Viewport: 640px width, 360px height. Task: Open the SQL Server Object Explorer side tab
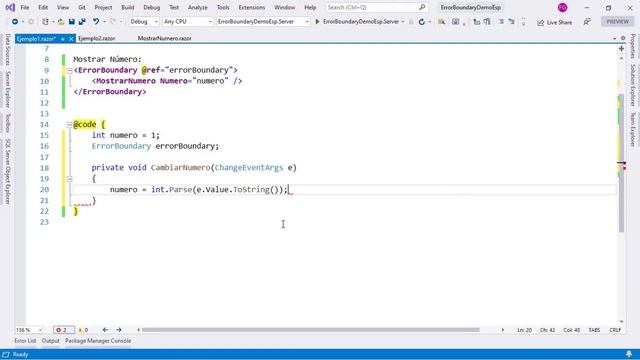click(7, 171)
